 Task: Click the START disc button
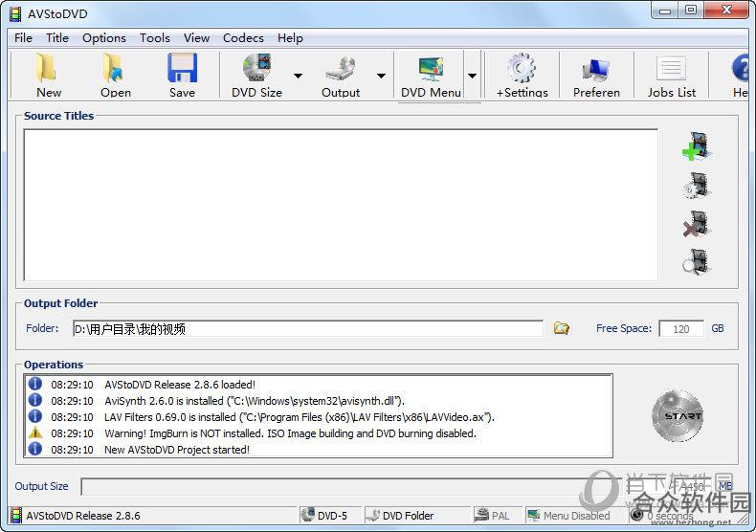click(678, 416)
